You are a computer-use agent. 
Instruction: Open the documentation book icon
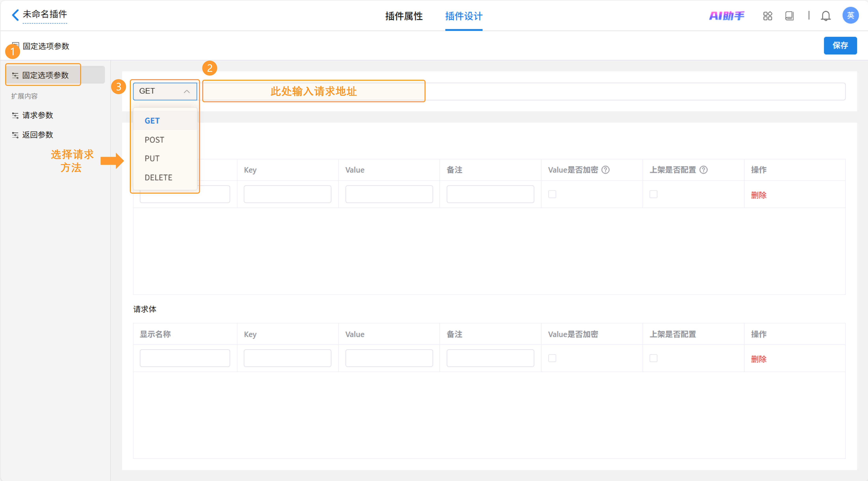point(789,16)
